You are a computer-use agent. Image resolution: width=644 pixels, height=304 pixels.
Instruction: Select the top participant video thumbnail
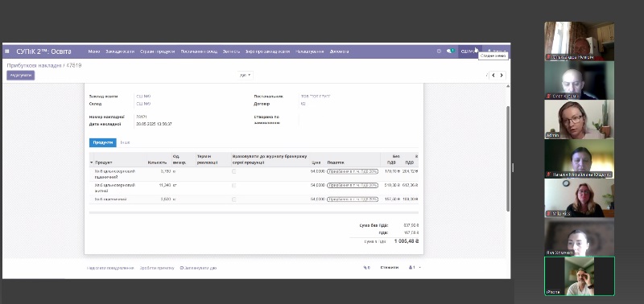tap(579, 41)
